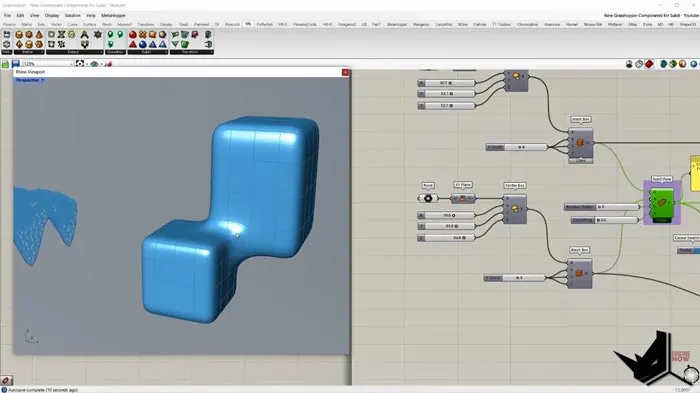
Task: Open the File menu
Action: coord(7,15)
